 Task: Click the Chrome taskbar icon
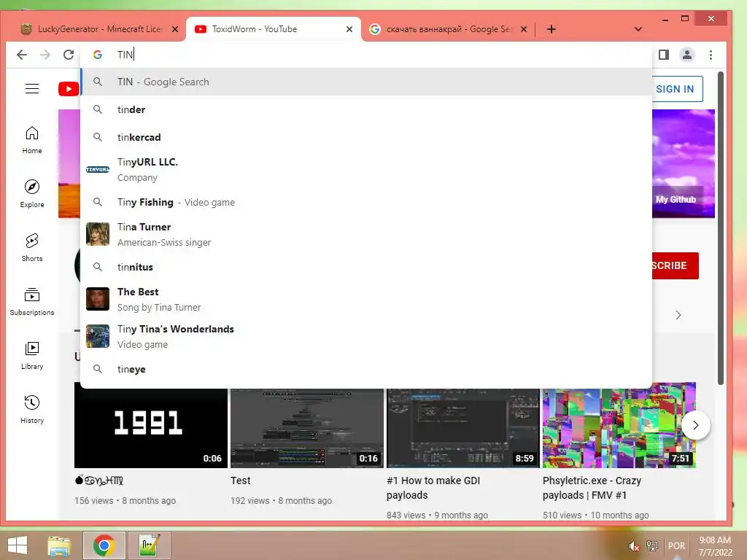coord(104,545)
